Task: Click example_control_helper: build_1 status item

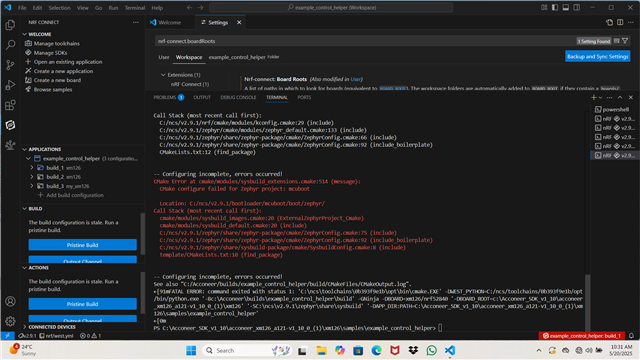Action: point(582,336)
